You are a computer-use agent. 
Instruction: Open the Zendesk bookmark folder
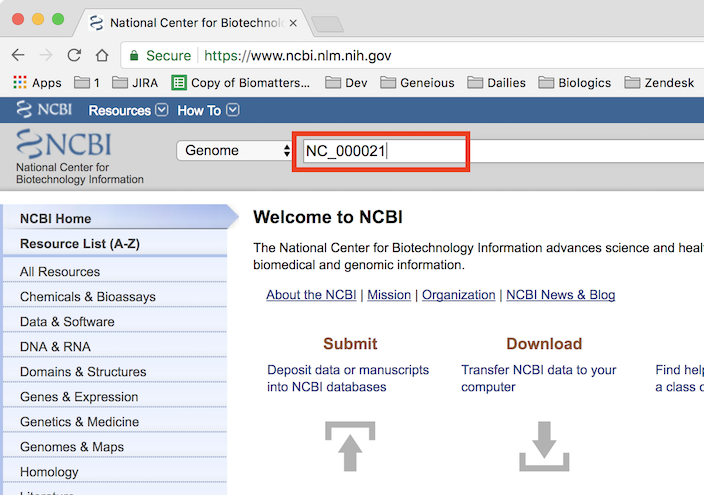pos(659,83)
